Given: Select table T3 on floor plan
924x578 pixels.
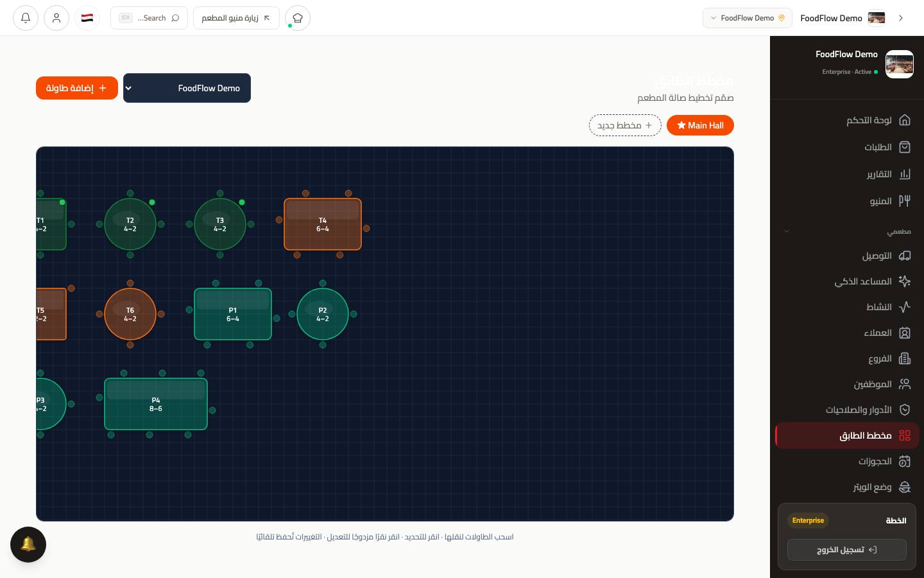Looking at the screenshot, I should pos(220,224).
